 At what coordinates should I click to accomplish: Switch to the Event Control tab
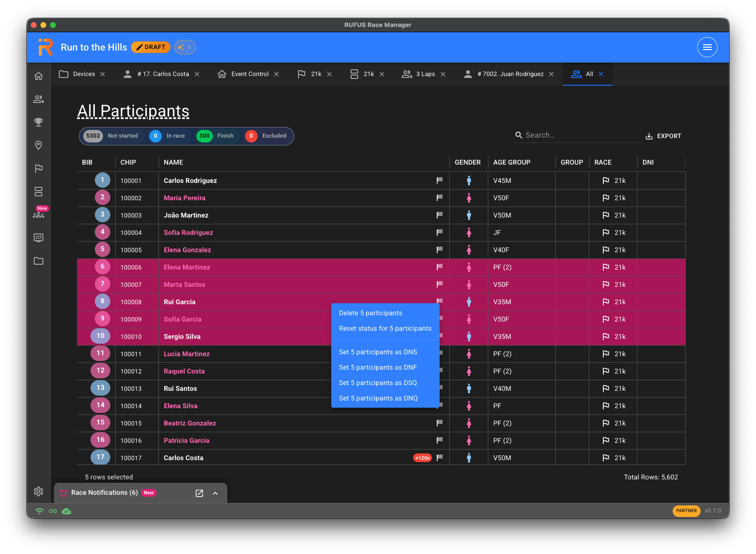[249, 74]
